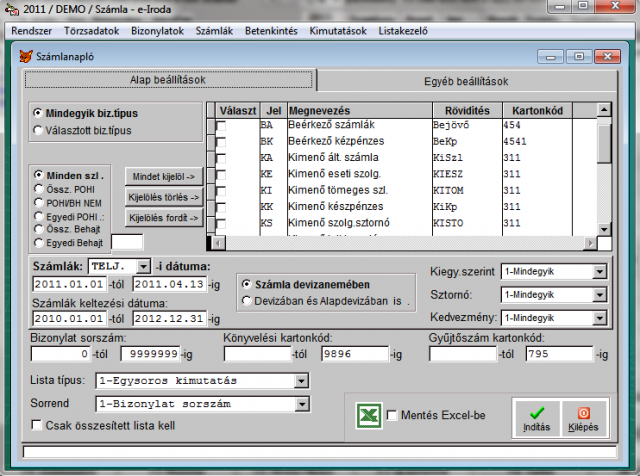Select the Választott biz.típus radio button
640x476 pixels.
tap(38, 130)
